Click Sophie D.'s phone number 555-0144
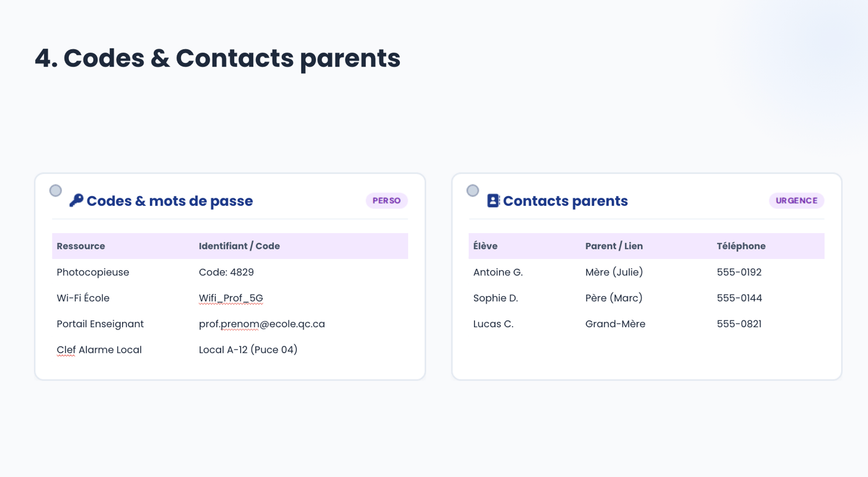The image size is (868, 477). [739, 298]
